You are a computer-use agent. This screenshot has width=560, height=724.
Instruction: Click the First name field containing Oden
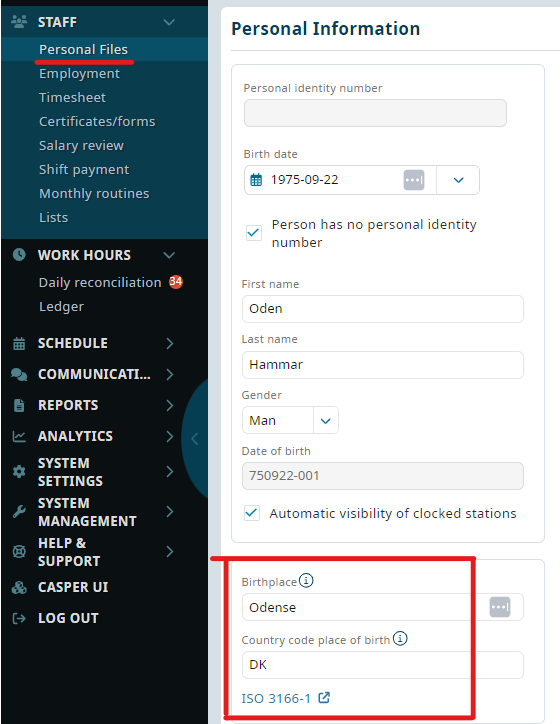click(x=383, y=308)
